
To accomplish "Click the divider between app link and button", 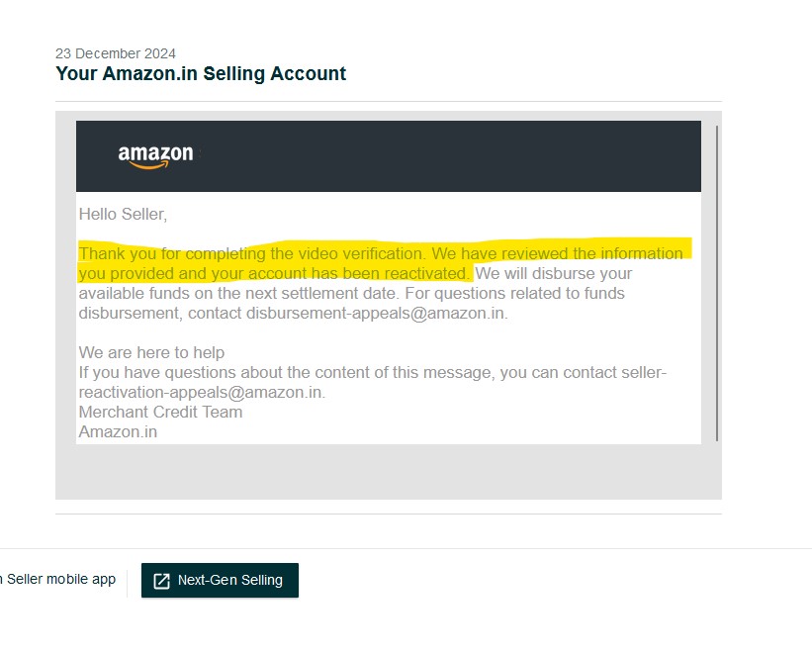I will (129, 579).
